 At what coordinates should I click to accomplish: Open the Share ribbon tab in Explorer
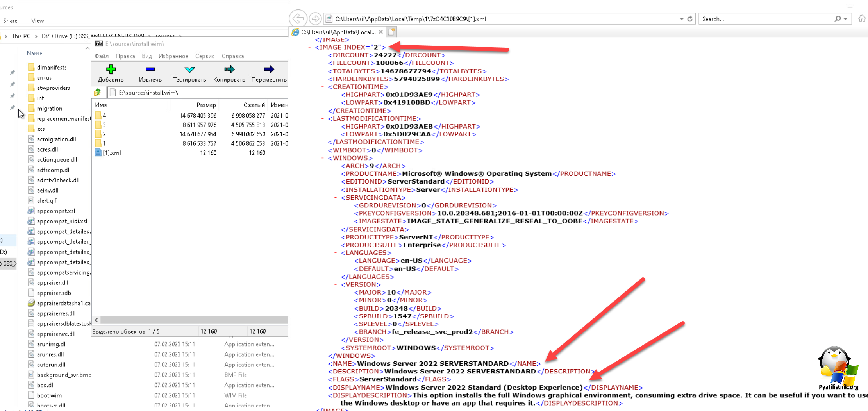[x=10, y=20]
